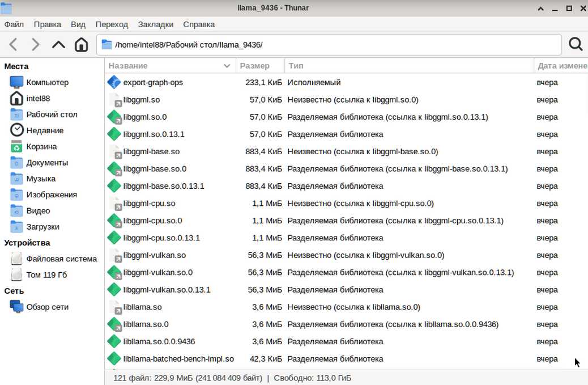Select file name libggml-cpu.so.0.13.1
The image size is (588, 385).
(x=161, y=238)
